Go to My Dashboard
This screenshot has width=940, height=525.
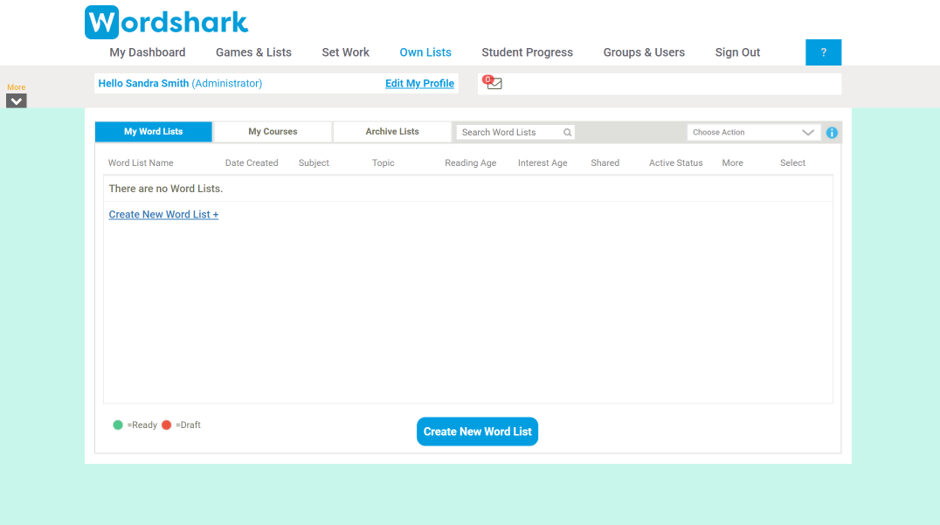pyautogui.click(x=147, y=52)
